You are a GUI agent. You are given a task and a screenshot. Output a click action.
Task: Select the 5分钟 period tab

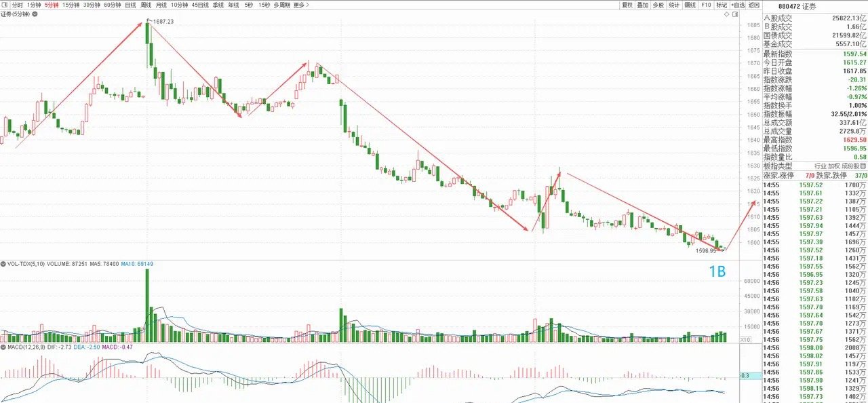point(52,5)
